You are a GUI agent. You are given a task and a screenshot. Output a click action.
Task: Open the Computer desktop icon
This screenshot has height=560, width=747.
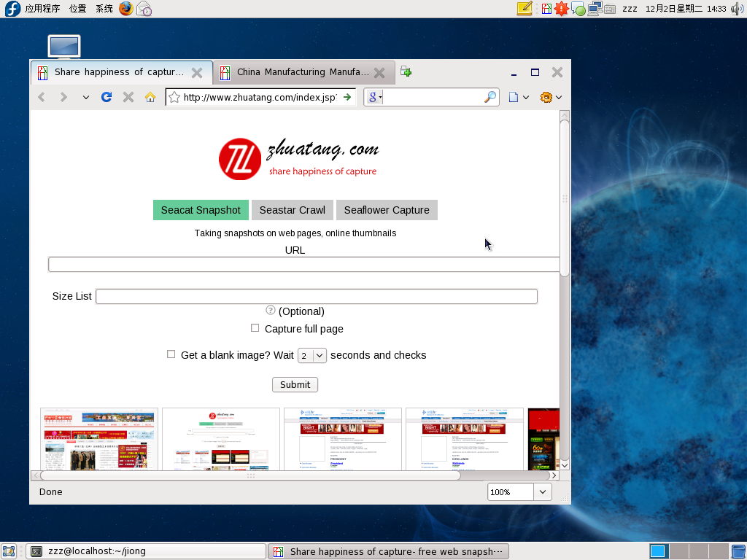click(64, 47)
